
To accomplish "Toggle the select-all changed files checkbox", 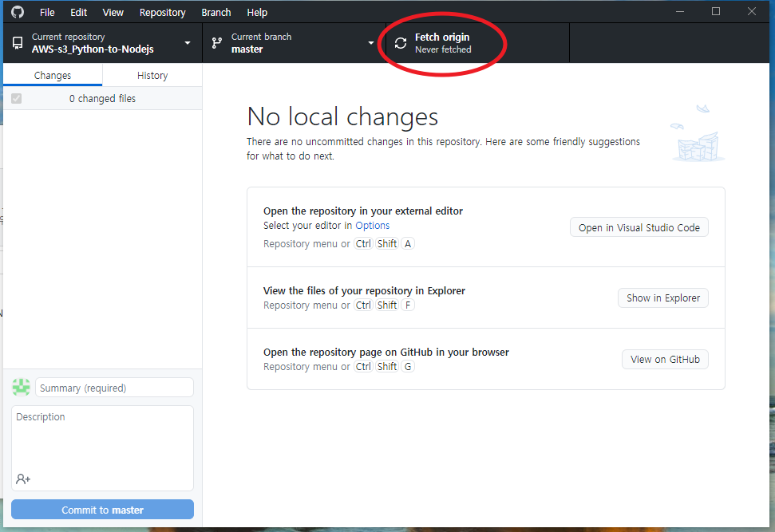I will pos(16,98).
